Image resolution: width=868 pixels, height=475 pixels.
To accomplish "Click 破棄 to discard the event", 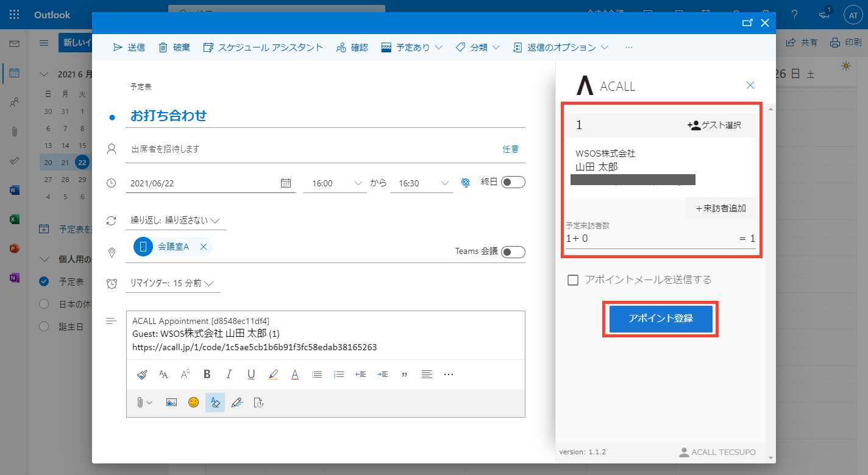I will pos(174,47).
